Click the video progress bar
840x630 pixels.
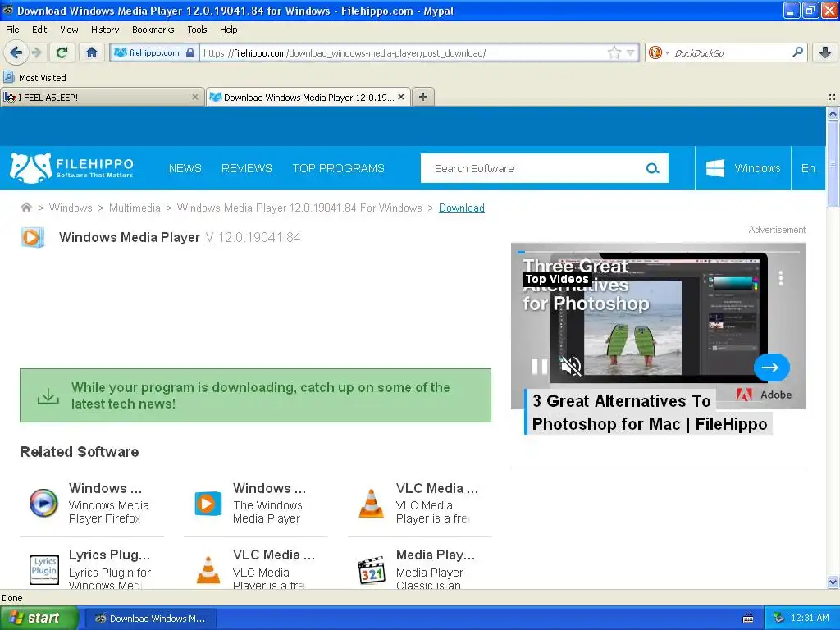[659, 252]
